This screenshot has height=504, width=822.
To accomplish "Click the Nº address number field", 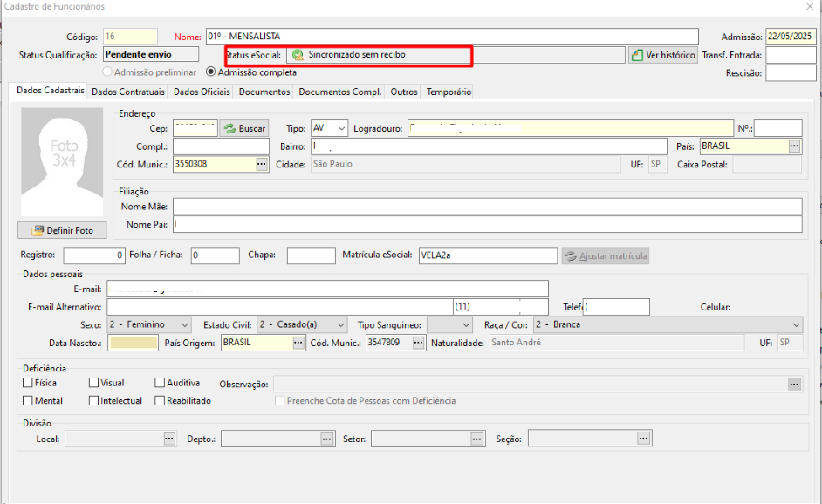I will 778,128.
